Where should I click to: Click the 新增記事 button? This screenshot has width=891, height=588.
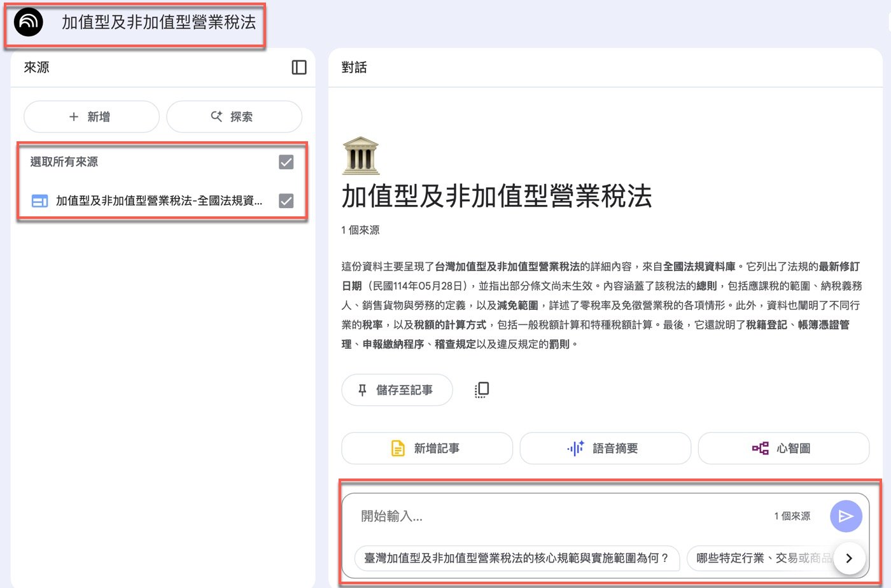click(x=427, y=449)
